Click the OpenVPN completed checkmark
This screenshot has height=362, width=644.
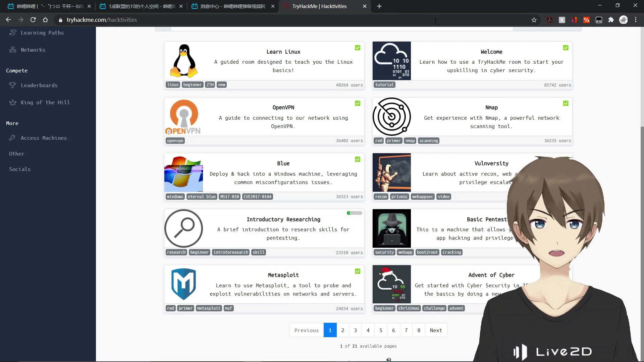358,103
